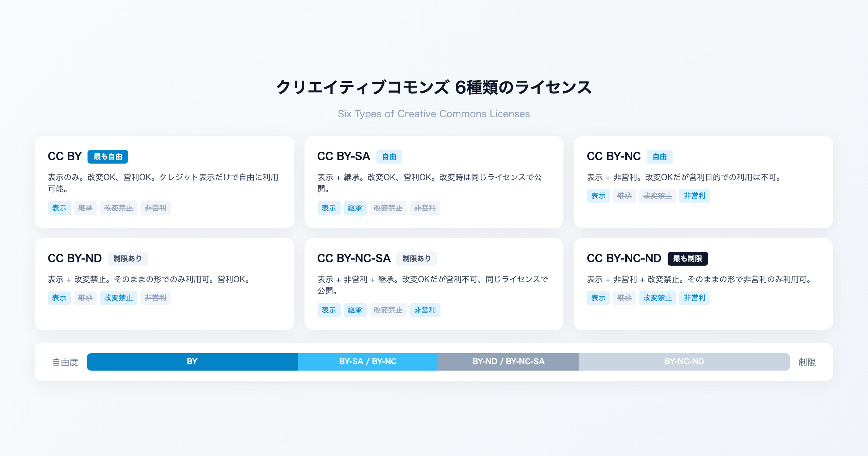
Task: Select the CC BY-NC card title
Action: [614, 156]
